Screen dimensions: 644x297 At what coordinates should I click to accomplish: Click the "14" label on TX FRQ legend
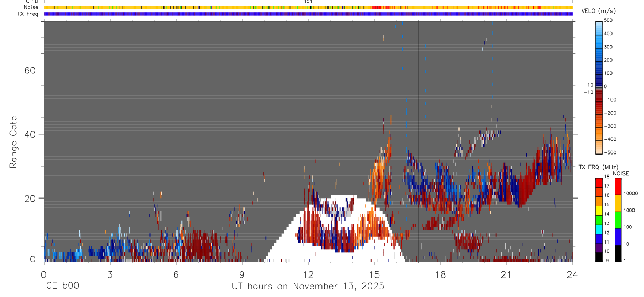point(607,214)
